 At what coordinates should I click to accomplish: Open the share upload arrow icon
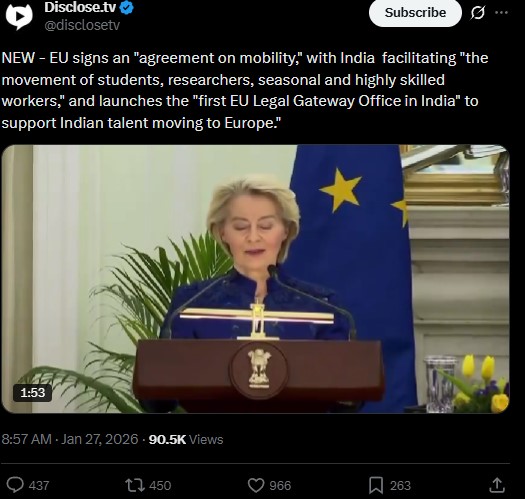click(x=497, y=485)
